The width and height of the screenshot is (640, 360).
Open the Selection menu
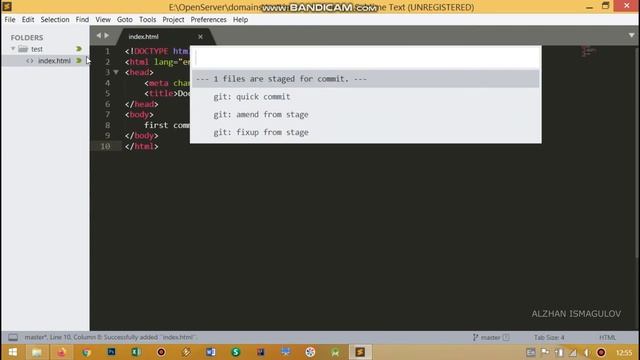55,20
